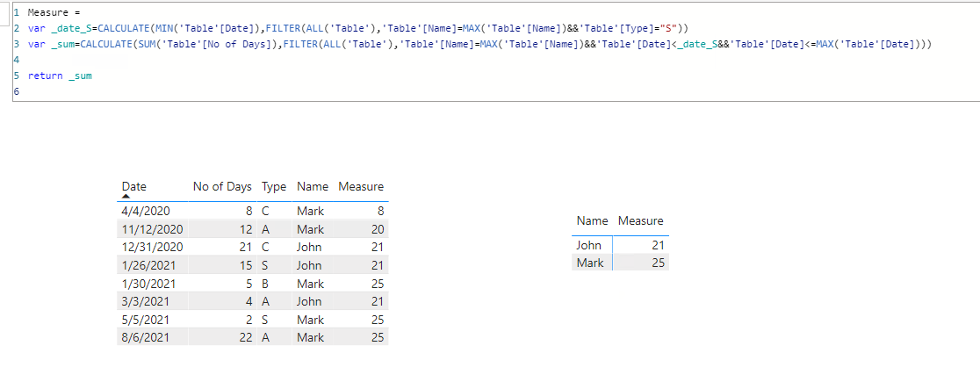Image resolution: width=980 pixels, height=382 pixels.
Task: Click the _date_S variable line in formula editor
Action: (357, 28)
